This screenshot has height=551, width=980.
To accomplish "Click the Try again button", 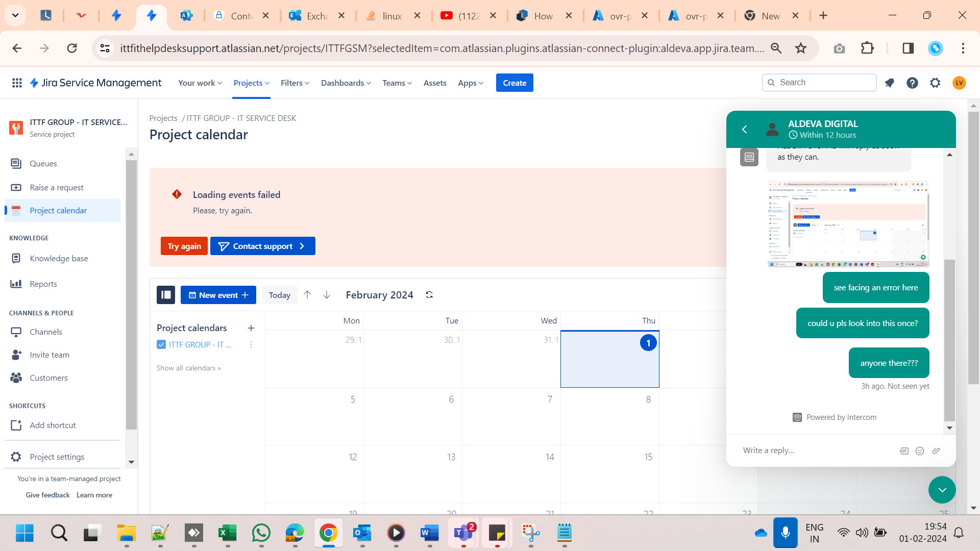I will pyautogui.click(x=184, y=246).
